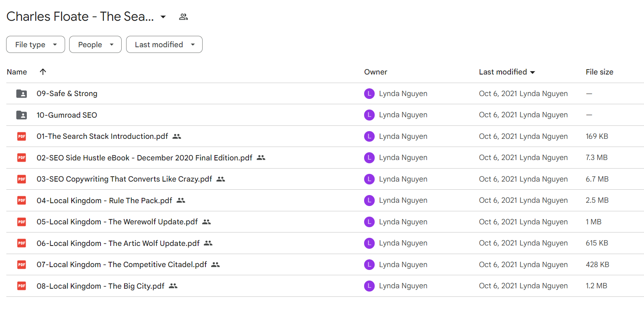Open the folder title dropdown arrow
This screenshot has height=318, width=644.
pyautogui.click(x=163, y=17)
